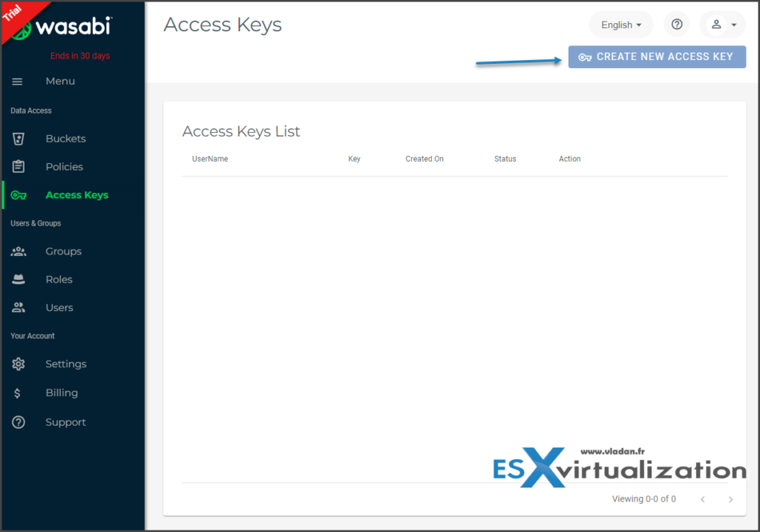This screenshot has width=760, height=532.
Task: Open the English language dropdown
Action: [620, 24]
